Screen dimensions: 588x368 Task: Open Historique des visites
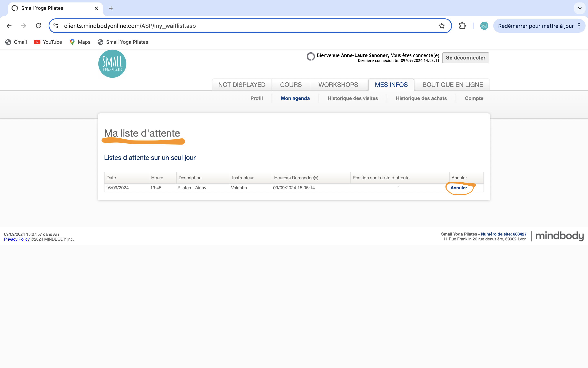[x=353, y=98]
